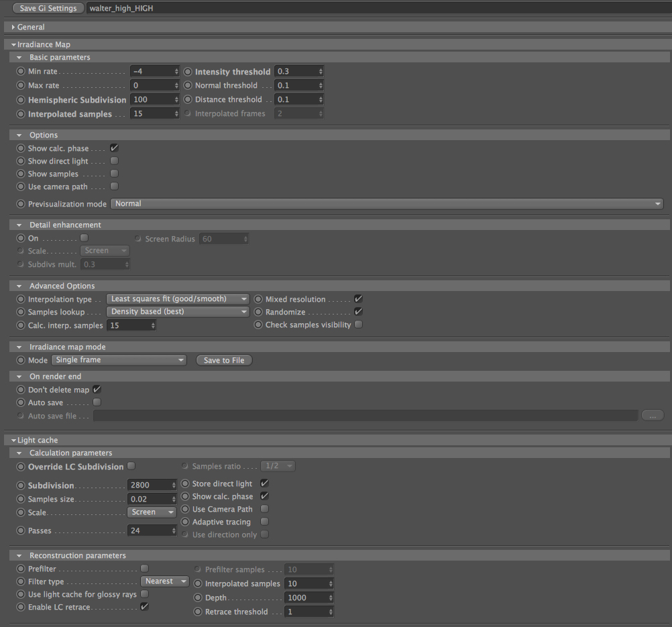
Task: Click the Use camera path animation dot
Action: [x=21, y=186]
